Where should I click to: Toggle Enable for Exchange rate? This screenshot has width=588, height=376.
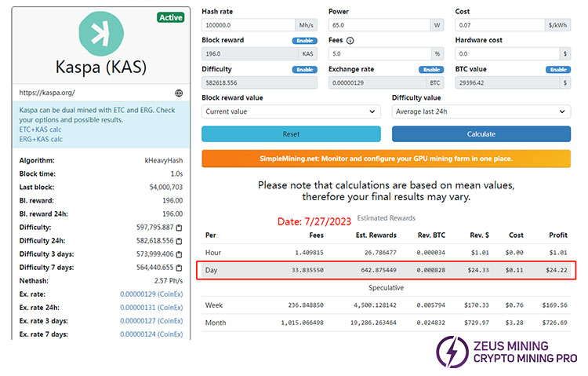pos(430,70)
